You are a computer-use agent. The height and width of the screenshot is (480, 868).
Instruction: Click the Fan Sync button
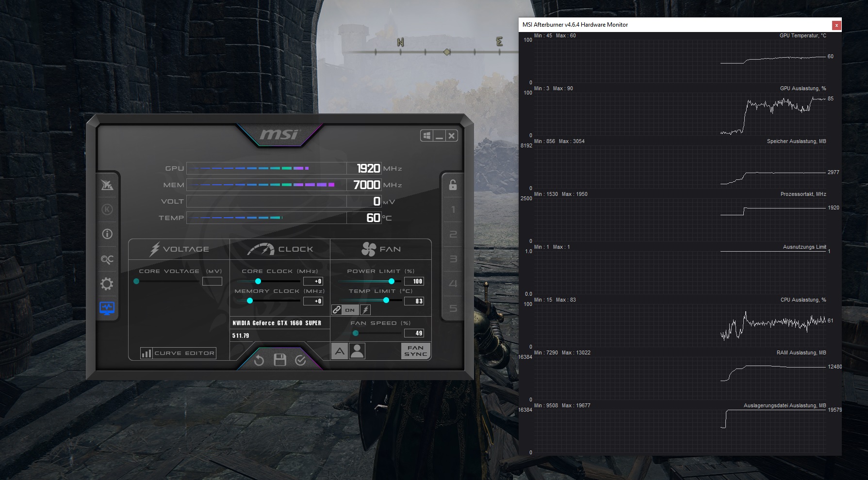pyautogui.click(x=416, y=351)
